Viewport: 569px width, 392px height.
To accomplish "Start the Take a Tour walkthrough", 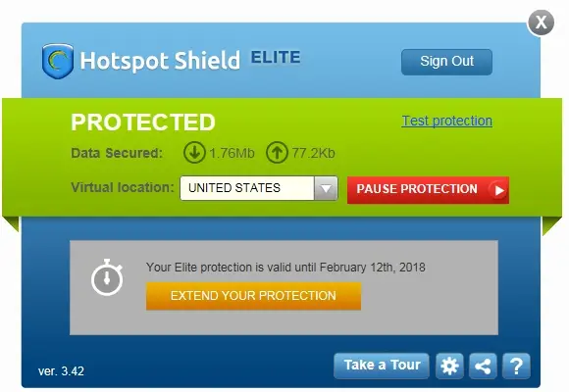I will click(382, 366).
